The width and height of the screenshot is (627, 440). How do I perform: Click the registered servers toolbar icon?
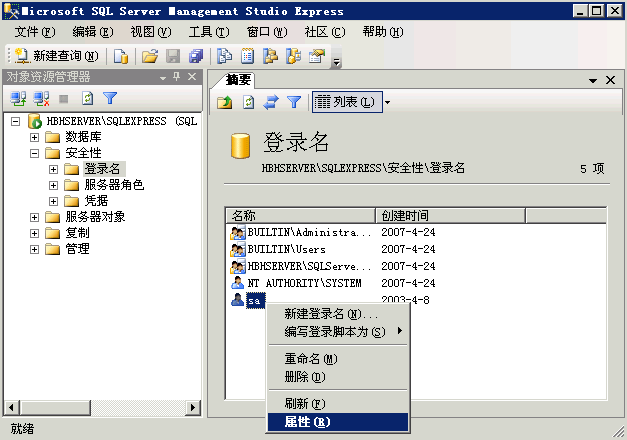pyautogui.click(x=225, y=56)
